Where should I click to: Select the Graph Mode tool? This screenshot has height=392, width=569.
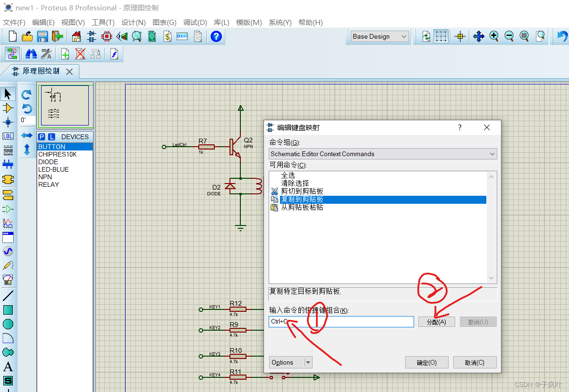click(8, 223)
